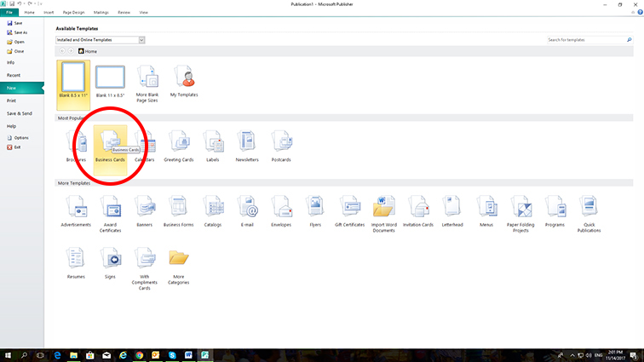This screenshot has width=644, height=362.
Task: Click Save in the File menu
Action: pyautogui.click(x=14, y=23)
